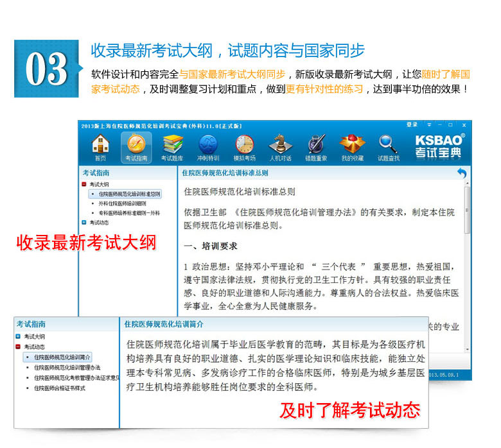This screenshot has height=448, width=501.
Task: Open the 我的收藏 box icon
Action: (x=352, y=148)
